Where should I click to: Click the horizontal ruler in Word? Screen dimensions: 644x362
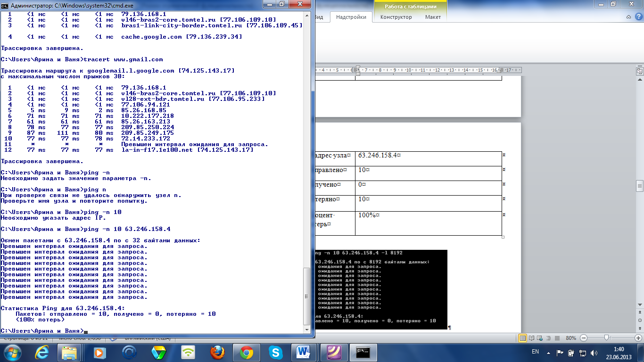pos(419,70)
